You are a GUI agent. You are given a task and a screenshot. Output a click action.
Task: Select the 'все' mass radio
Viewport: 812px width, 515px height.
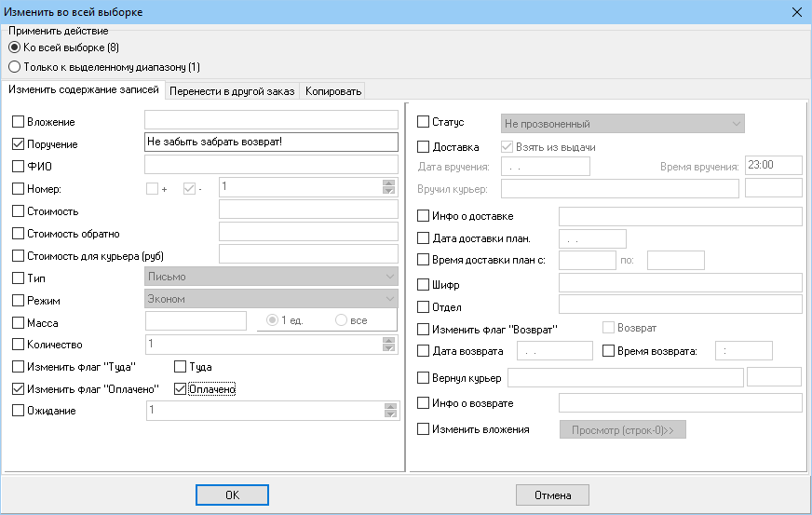(341, 320)
